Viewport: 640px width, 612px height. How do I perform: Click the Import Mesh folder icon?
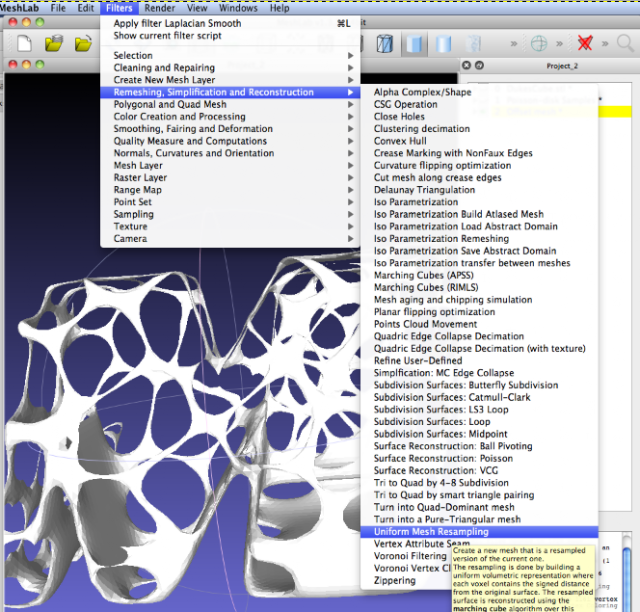click(83, 43)
